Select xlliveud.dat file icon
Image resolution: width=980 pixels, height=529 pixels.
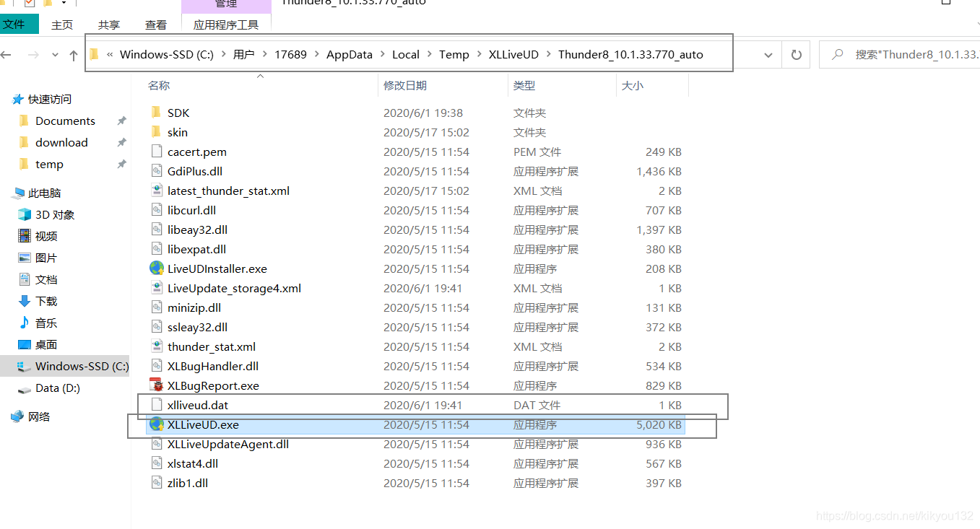pos(156,405)
